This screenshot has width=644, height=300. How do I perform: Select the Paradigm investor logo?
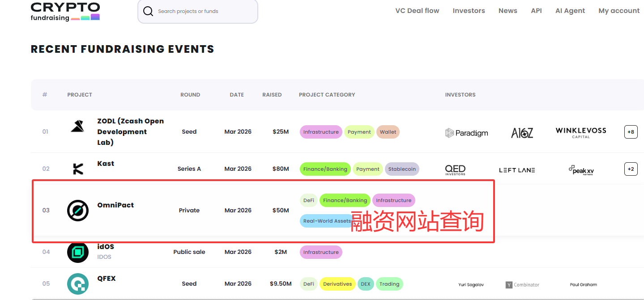(467, 133)
